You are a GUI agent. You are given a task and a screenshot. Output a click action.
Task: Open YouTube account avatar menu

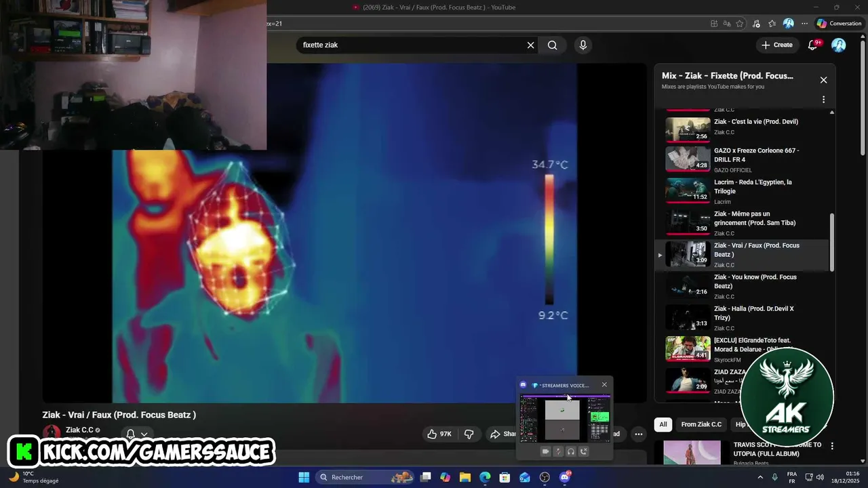pyautogui.click(x=839, y=45)
